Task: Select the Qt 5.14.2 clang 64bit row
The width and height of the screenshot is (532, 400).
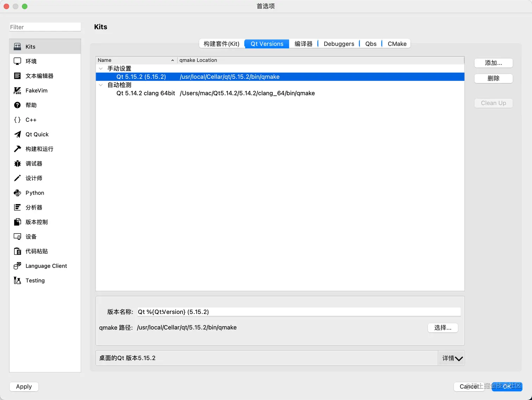Action: [280, 93]
